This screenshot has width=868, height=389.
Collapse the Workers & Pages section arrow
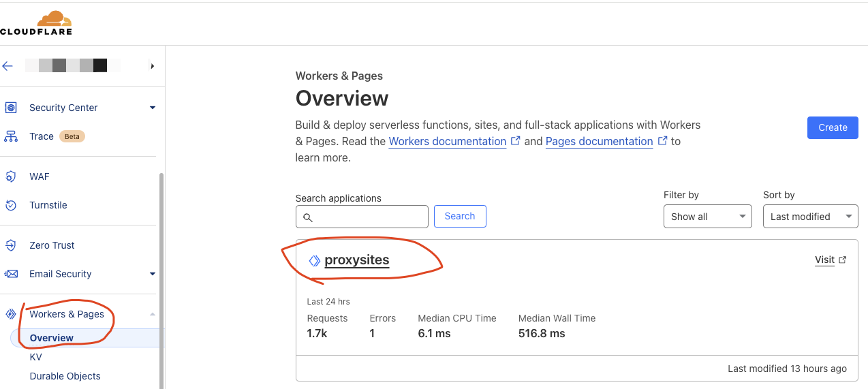click(153, 314)
